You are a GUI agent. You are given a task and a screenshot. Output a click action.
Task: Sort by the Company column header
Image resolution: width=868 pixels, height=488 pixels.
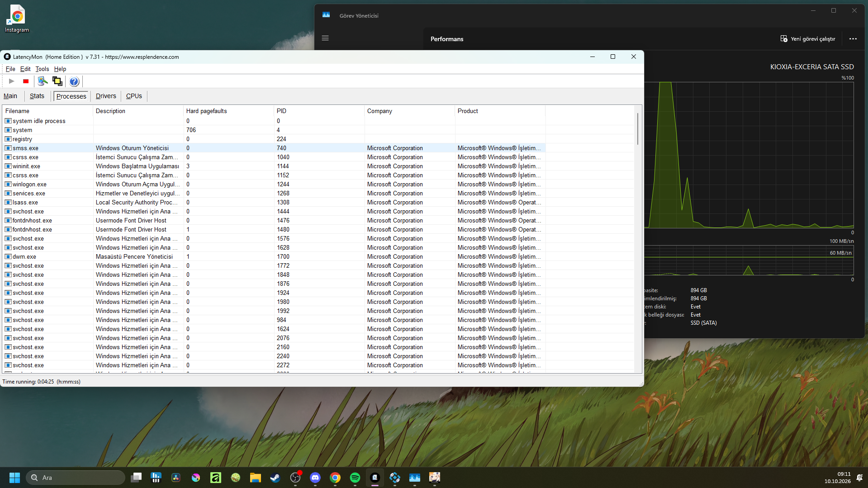tap(410, 111)
